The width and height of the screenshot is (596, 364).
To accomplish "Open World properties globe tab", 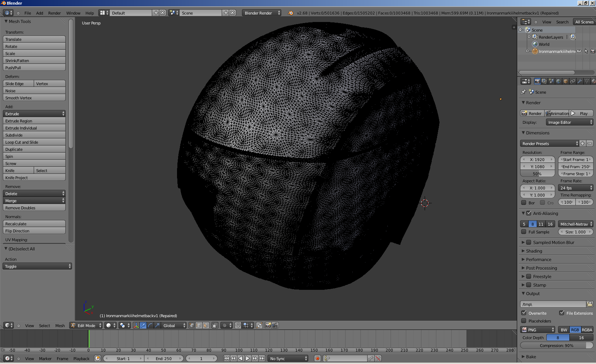I will [x=558, y=81].
